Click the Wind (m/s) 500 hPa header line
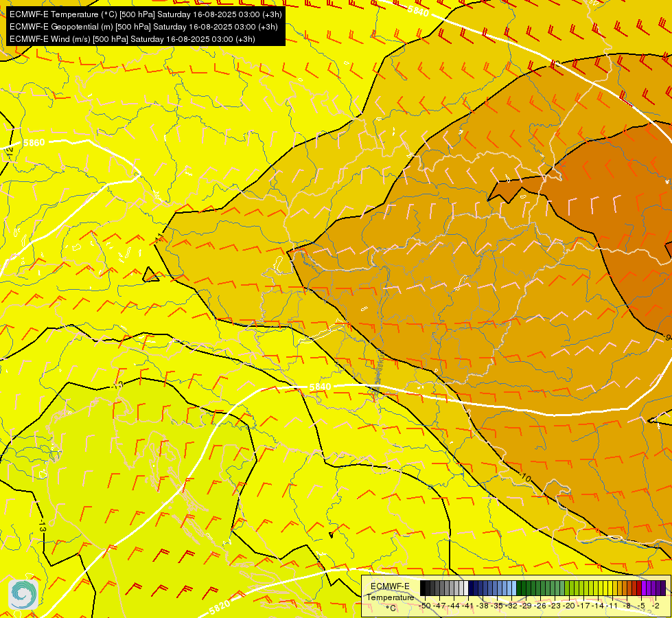The width and height of the screenshot is (672, 618). point(132,39)
